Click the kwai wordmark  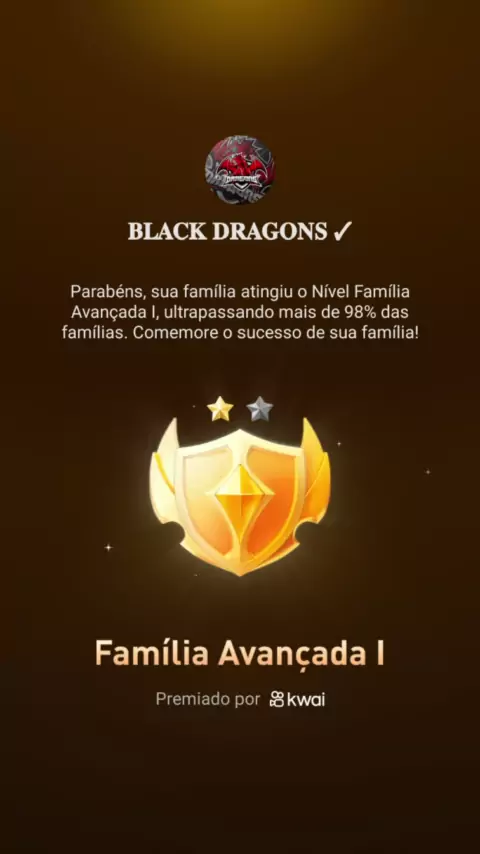click(x=306, y=699)
